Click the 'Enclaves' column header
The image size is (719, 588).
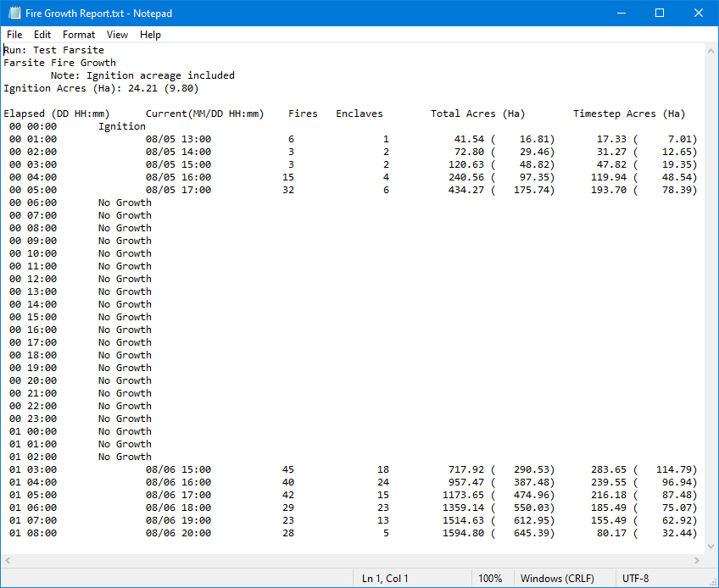359,114
